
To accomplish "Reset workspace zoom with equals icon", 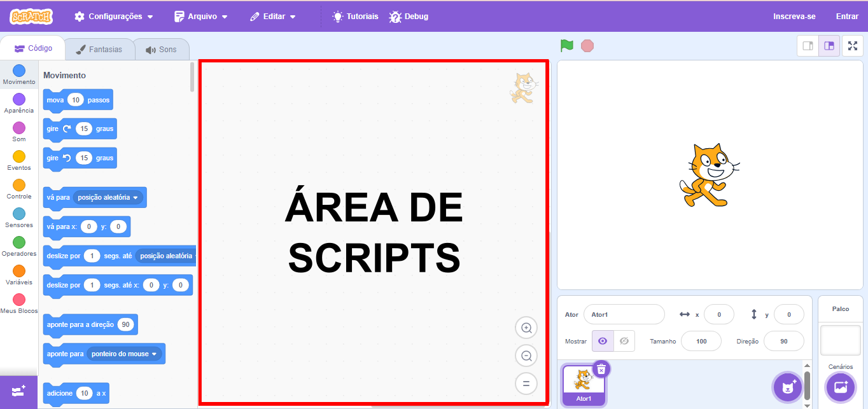I will pyautogui.click(x=526, y=384).
